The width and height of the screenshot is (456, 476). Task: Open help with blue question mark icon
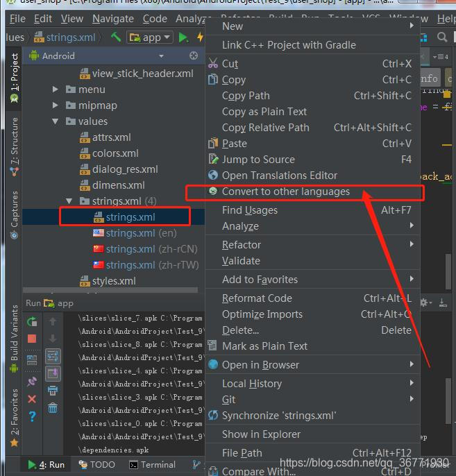pyautogui.click(x=32, y=416)
